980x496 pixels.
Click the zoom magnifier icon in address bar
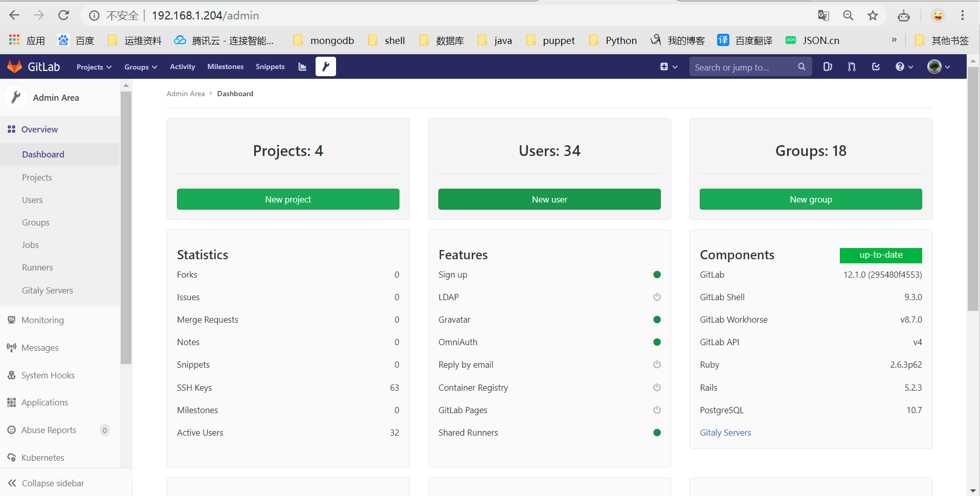pyautogui.click(x=848, y=15)
